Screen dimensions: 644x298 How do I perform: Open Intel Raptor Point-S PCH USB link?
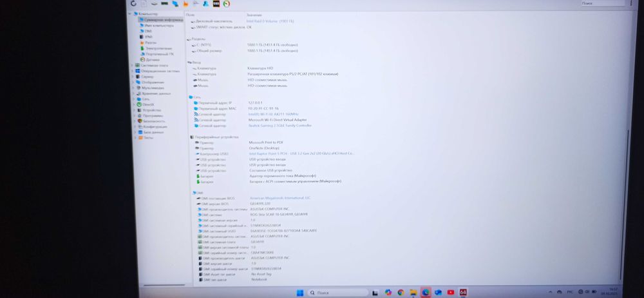[x=301, y=153]
